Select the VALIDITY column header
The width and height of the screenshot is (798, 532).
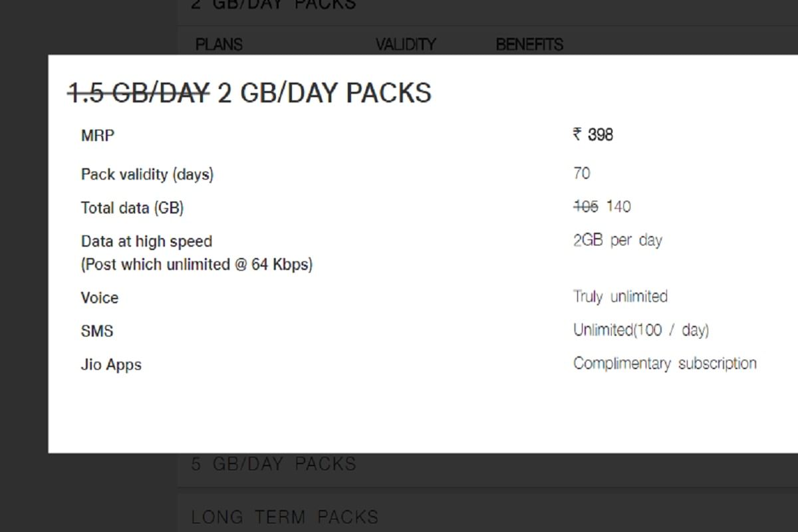tap(406, 45)
